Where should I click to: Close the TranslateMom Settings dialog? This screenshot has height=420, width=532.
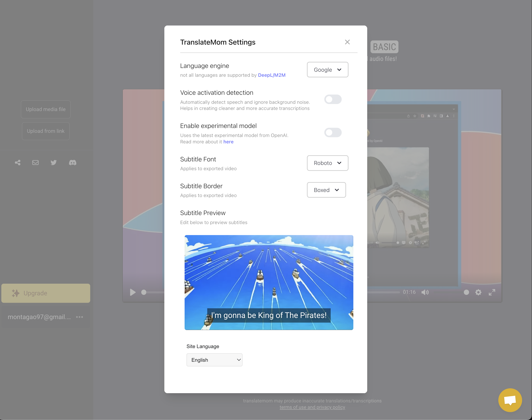click(x=347, y=42)
